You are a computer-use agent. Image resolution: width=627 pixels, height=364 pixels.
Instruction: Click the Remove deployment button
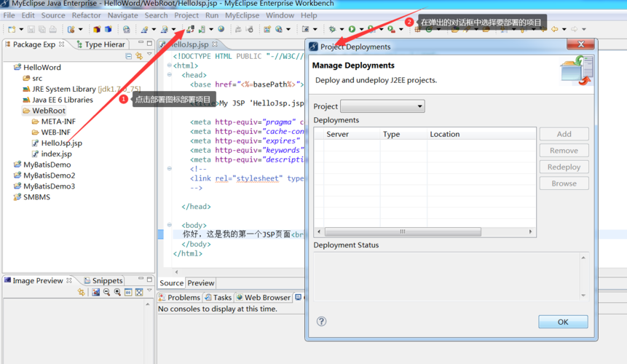(564, 151)
